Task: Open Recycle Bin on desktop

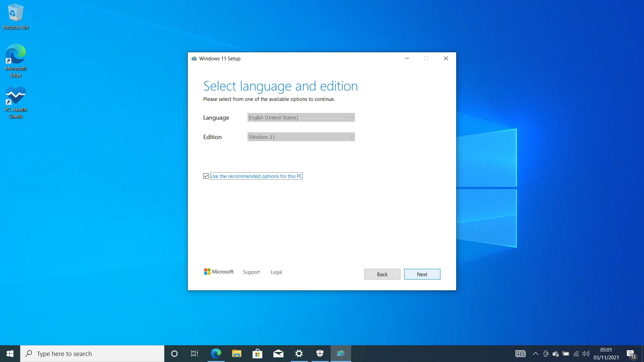Action: point(15,14)
